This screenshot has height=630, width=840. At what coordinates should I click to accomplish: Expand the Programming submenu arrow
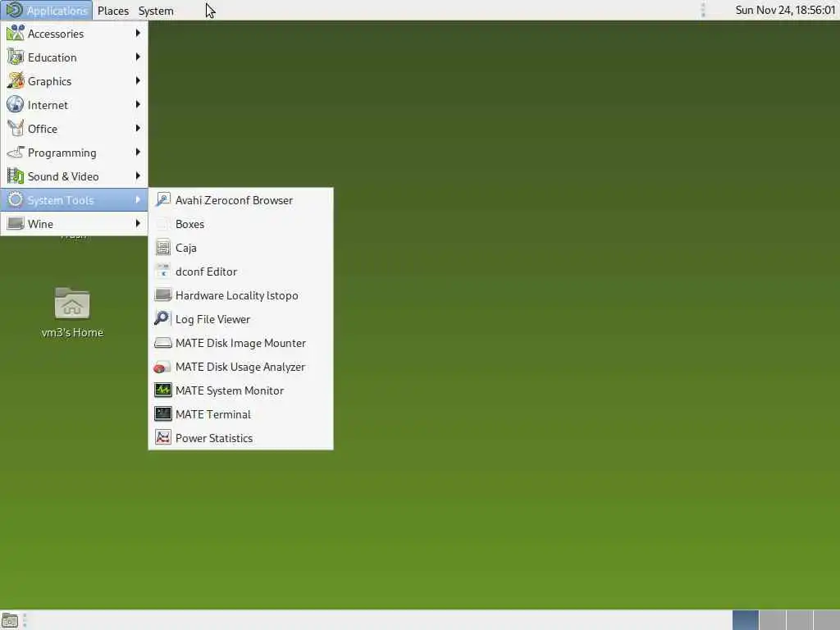coord(138,152)
